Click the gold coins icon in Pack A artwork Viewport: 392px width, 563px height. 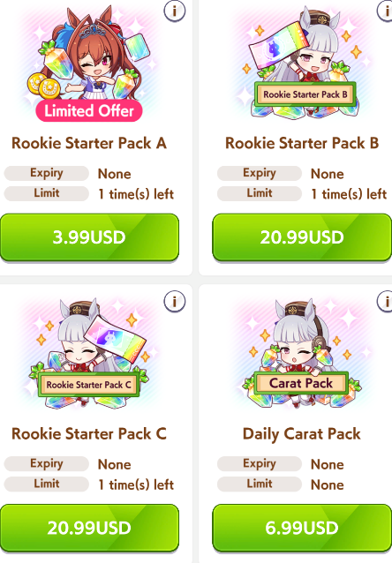[44, 86]
